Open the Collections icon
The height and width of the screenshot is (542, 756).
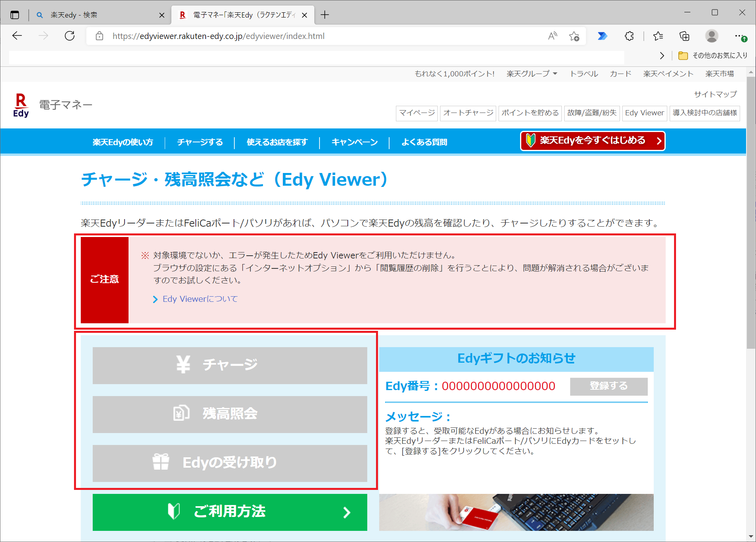point(684,36)
